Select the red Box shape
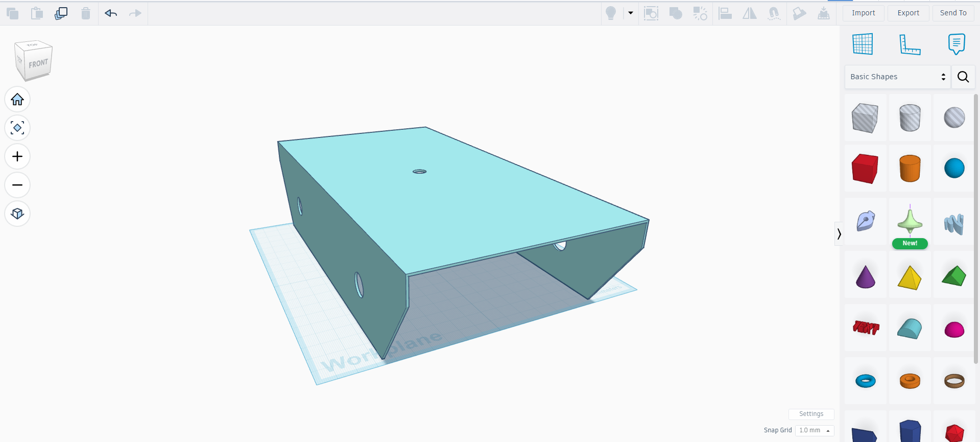Viewport: 980px width, 442px height. point(865,169)
